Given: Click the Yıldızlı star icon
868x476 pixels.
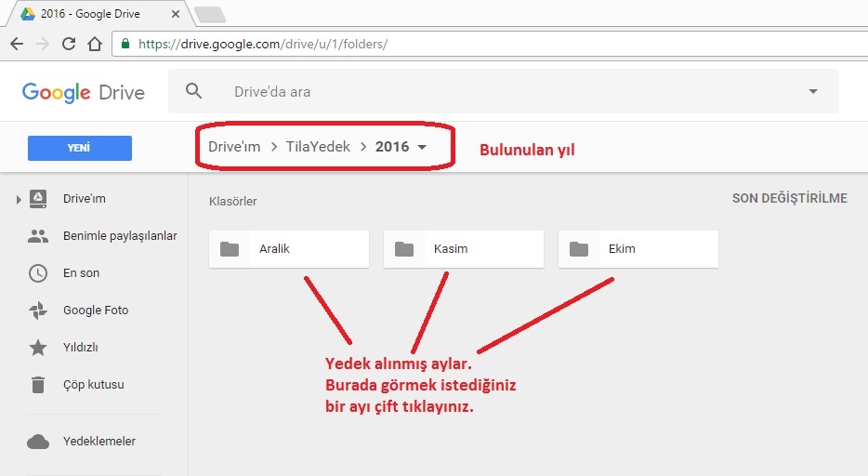Looking at the screenshot, I should coord(38,348).
